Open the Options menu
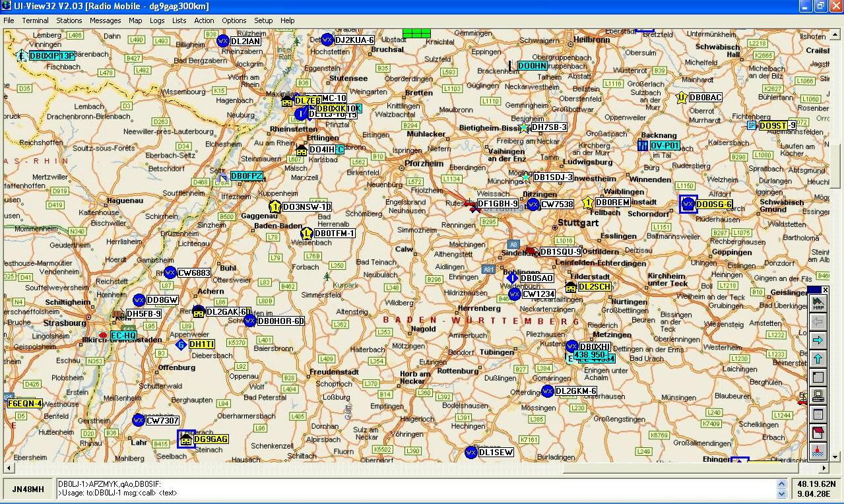 coord(234,20)
